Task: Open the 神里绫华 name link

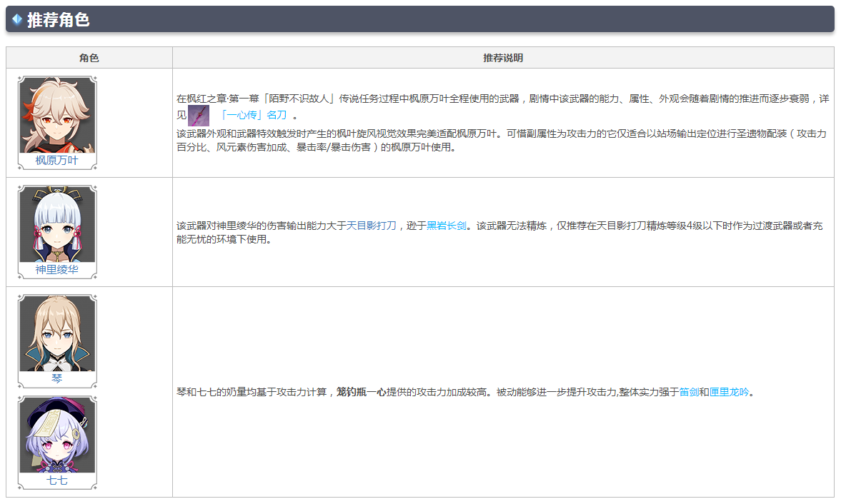Action: click(57, 270)
